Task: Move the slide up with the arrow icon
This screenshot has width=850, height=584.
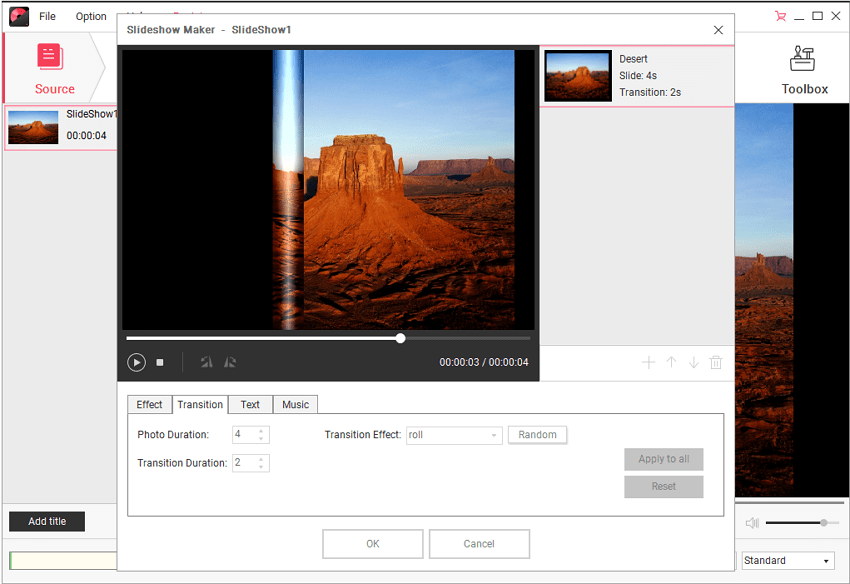Action: pos(671,362)
